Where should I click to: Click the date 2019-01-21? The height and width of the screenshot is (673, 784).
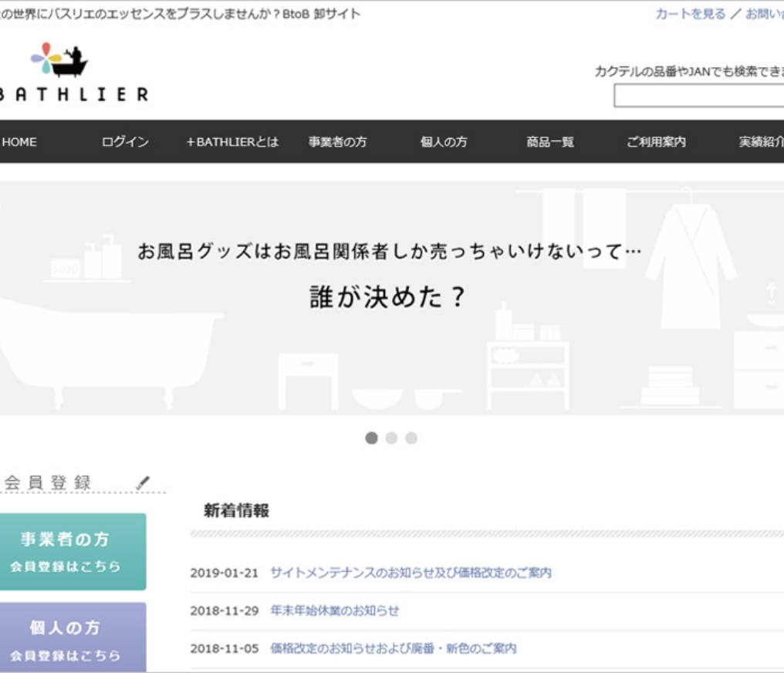coord(224,573)
